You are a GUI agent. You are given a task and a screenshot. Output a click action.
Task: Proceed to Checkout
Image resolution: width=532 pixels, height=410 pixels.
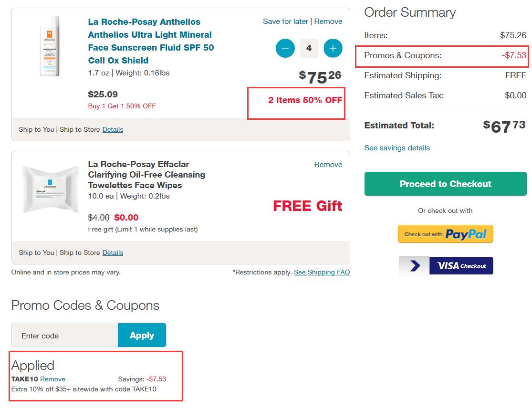[x=446, y=184]
